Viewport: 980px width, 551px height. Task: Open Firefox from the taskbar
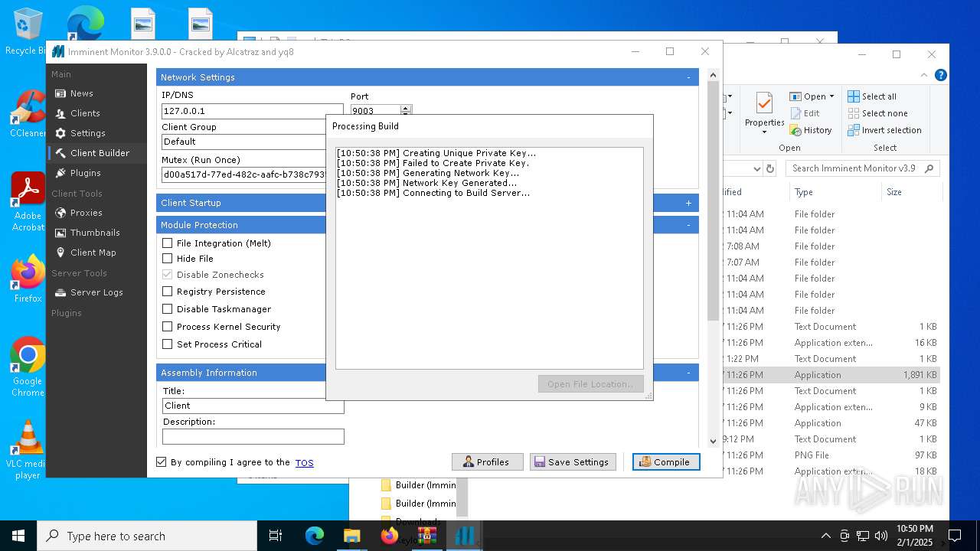tap(389, 536)
